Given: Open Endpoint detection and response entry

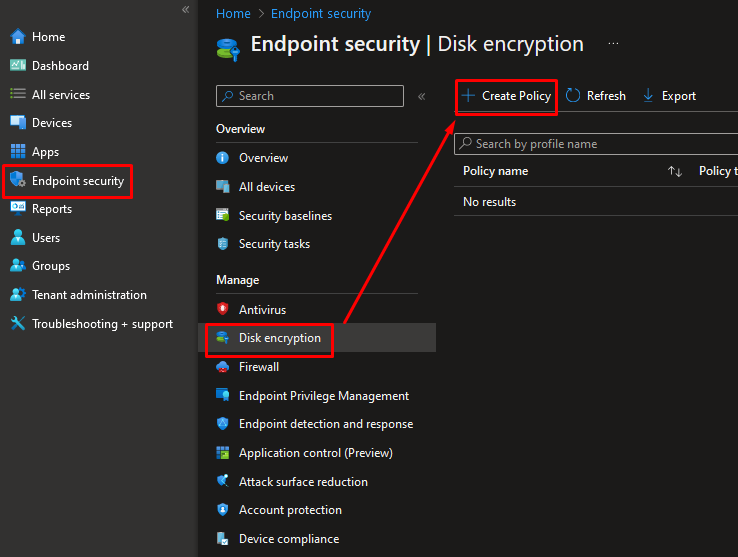Looking at the screenshot, I should click(326, 424).
